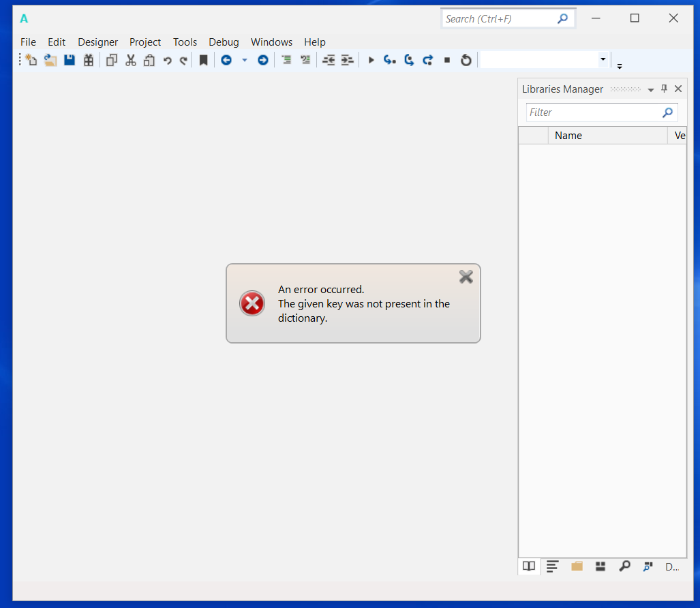Click the Stop debugging square icon

pos(447,60)
